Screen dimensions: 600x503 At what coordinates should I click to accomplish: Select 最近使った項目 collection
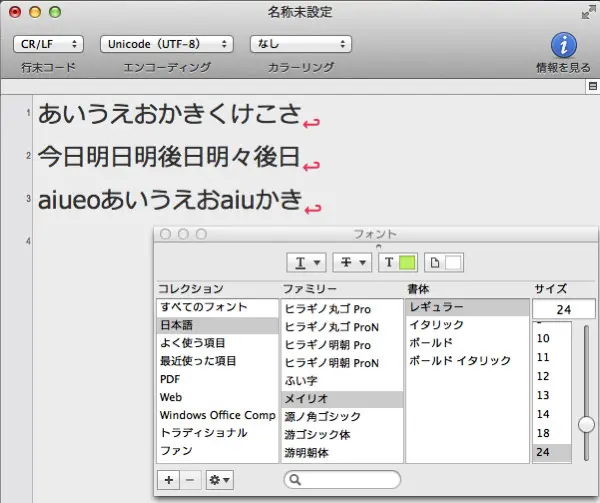point(217,361)
